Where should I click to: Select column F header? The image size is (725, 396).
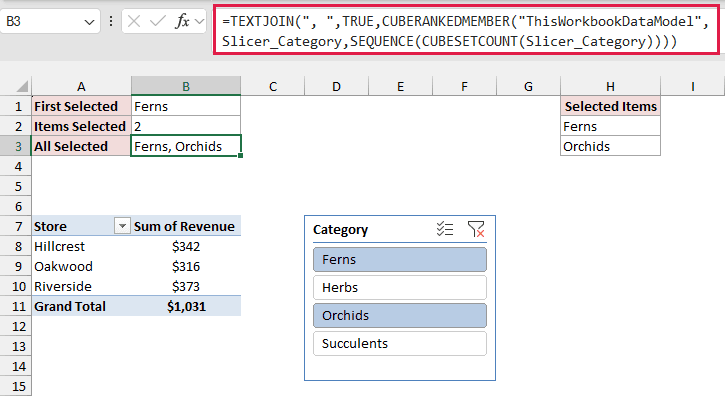click(464, 87)
